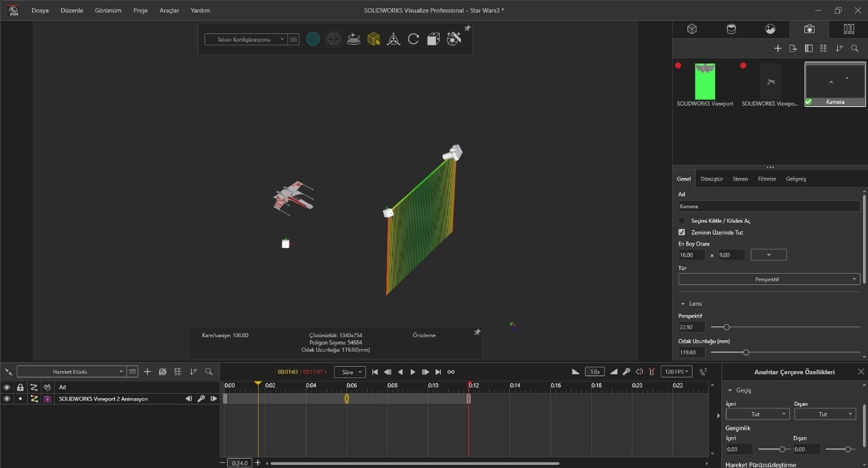The width and height of the screenshot is (868, 468).
Task: Toggle the motion path icon on animation row
Action: click(34, 399)
